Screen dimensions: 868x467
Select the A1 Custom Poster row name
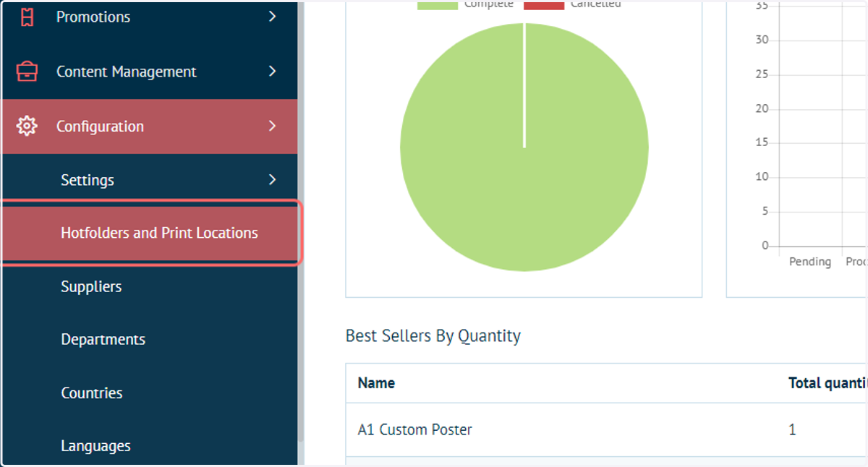coord(415,429)
